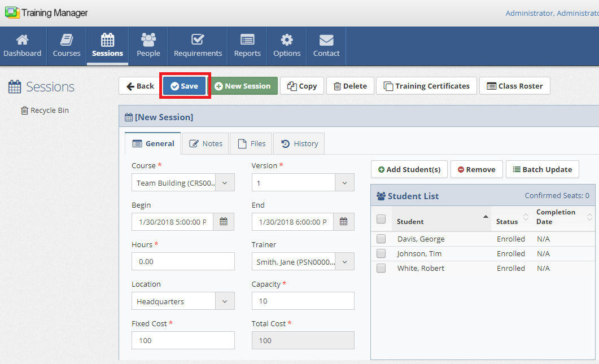Check the checkbox next to Davis, George
This screenshot has height=364, width=599.
(381, 239)
